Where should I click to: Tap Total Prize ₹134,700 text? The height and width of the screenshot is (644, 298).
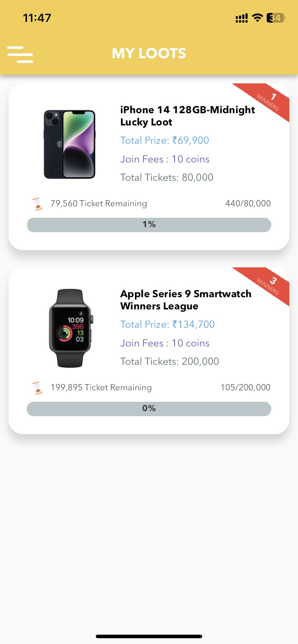coord(167,325)
